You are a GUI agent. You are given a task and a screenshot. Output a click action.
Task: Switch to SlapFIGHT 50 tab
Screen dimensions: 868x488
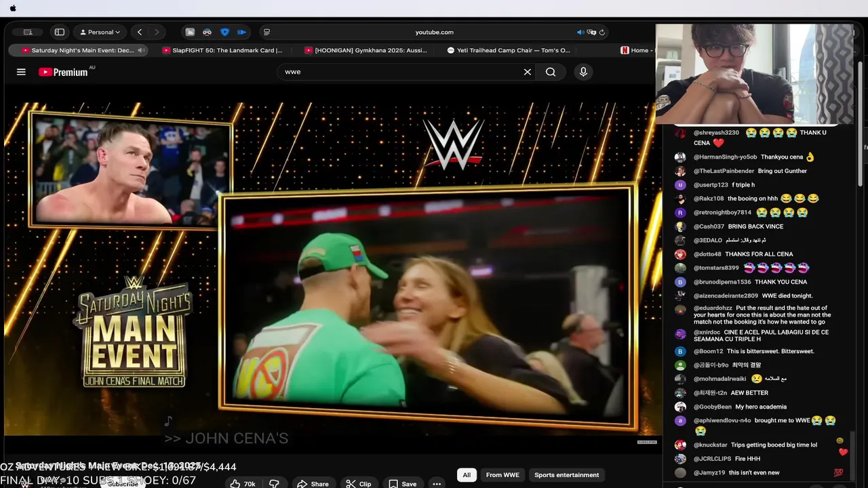(222, 50)
